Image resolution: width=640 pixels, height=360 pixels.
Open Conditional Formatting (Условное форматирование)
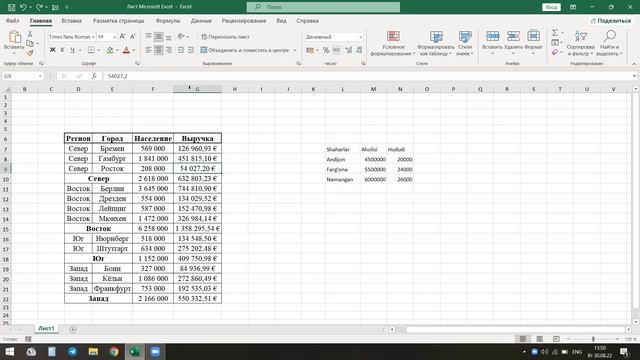click(x=393, y=43)
